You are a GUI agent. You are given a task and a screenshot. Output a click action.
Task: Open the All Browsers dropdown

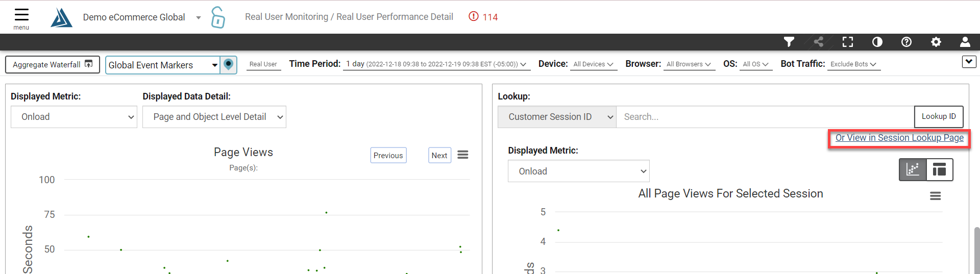[689, 64]
